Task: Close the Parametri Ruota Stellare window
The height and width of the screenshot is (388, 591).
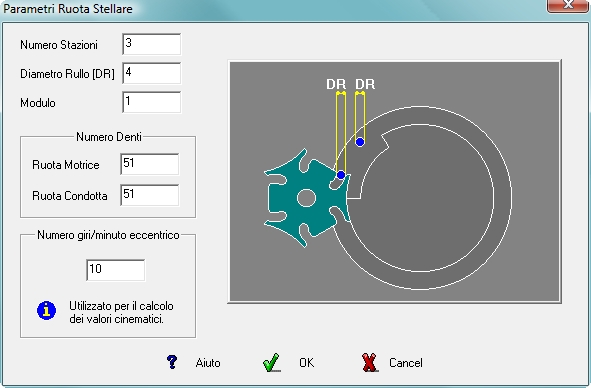Action: 567,5
